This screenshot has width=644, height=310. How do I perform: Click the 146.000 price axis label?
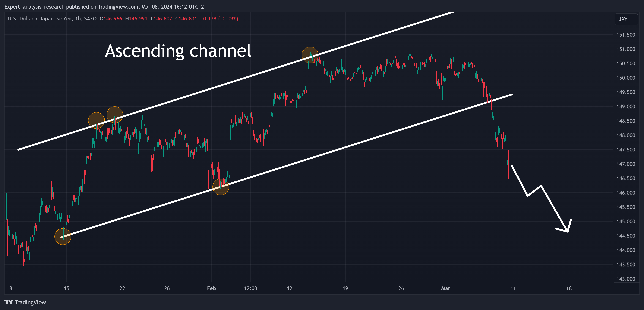[x=626, y=193]
